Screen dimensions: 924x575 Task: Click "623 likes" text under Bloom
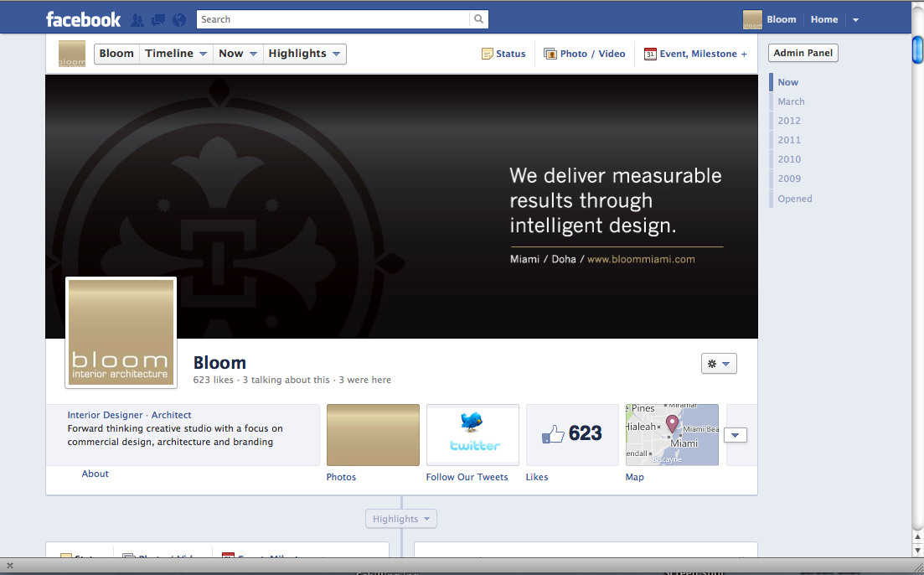214,380
